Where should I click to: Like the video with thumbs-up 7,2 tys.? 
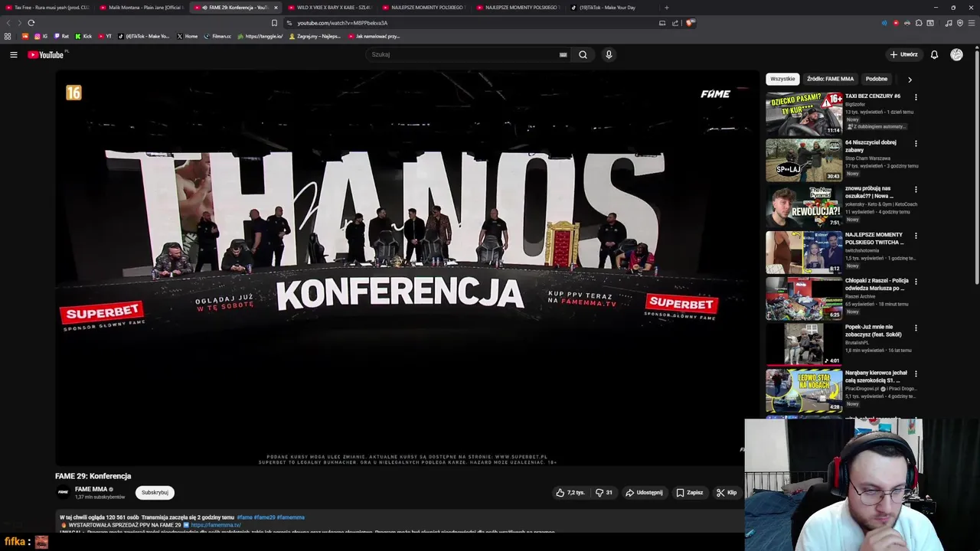coord(570,493)
